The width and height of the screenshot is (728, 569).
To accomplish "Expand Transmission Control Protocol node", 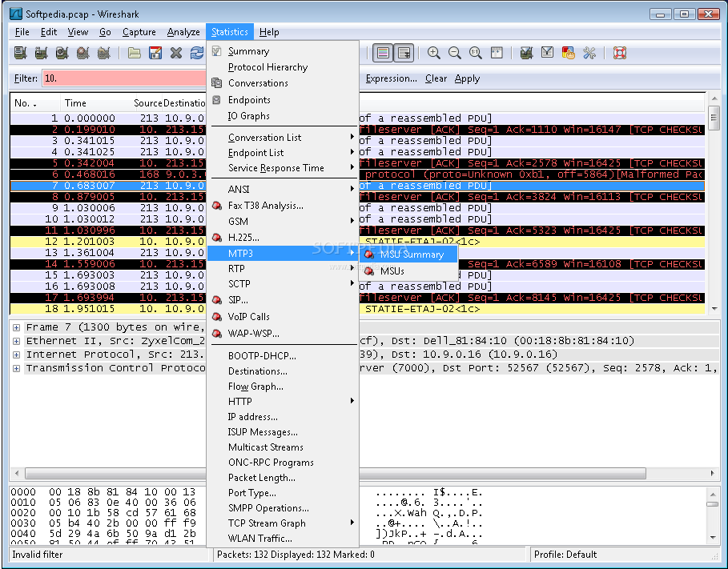I will coord(16,368).
